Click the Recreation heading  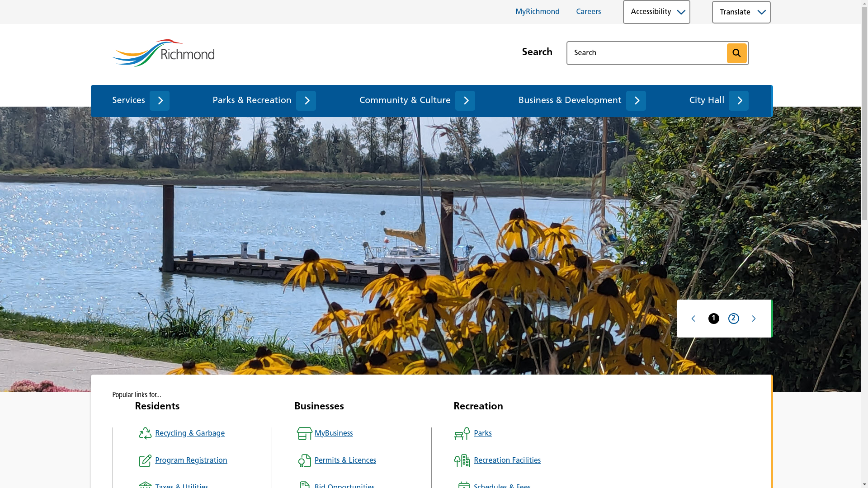click(x=478, y=406)
